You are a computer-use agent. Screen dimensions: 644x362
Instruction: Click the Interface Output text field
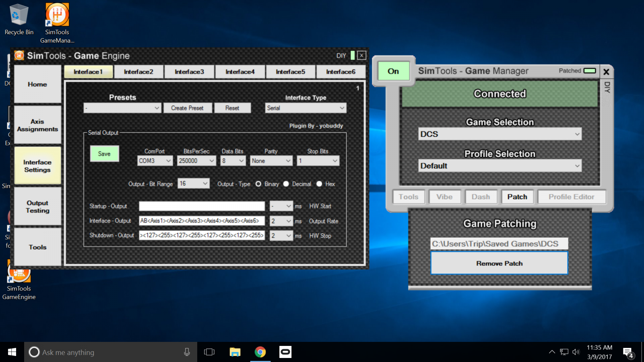(x=202, y=220)
